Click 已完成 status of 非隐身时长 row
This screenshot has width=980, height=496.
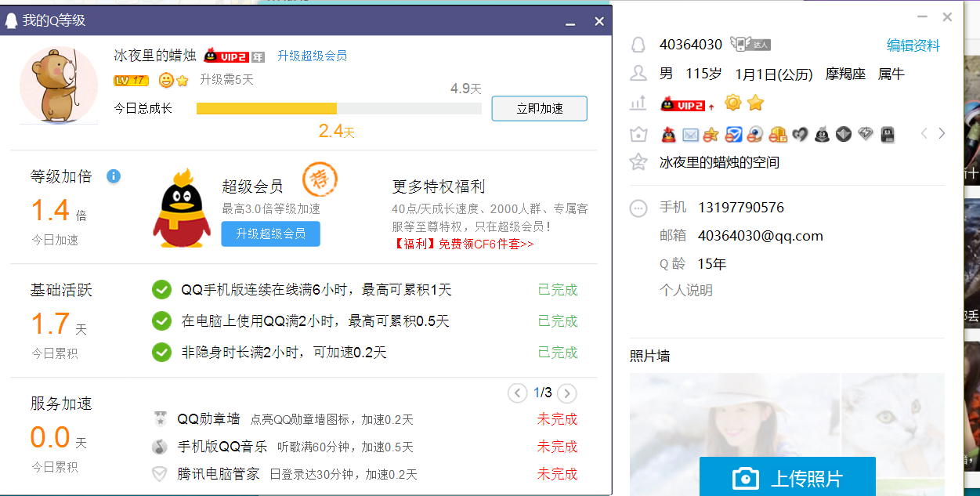(x=558, y=353)
